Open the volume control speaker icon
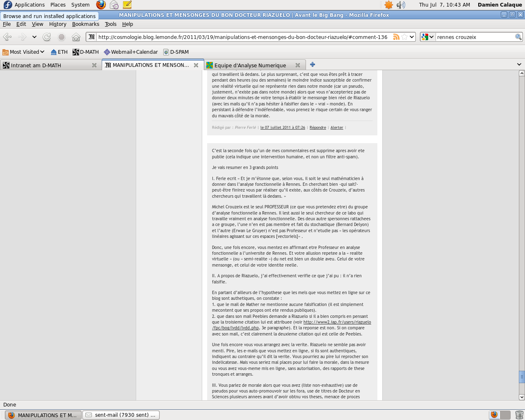Viewport: 525px width, 420px height. (401, 5)
